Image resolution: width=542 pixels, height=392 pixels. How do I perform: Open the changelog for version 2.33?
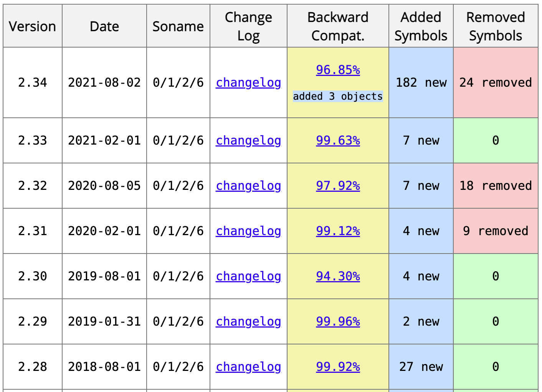(x=248, y=140)
